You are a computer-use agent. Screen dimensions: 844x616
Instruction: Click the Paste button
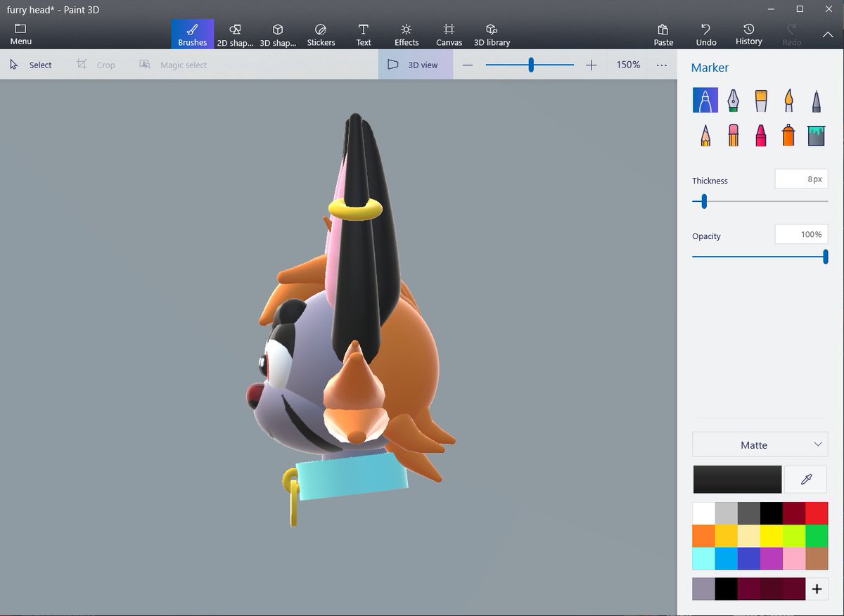[663, 34]
